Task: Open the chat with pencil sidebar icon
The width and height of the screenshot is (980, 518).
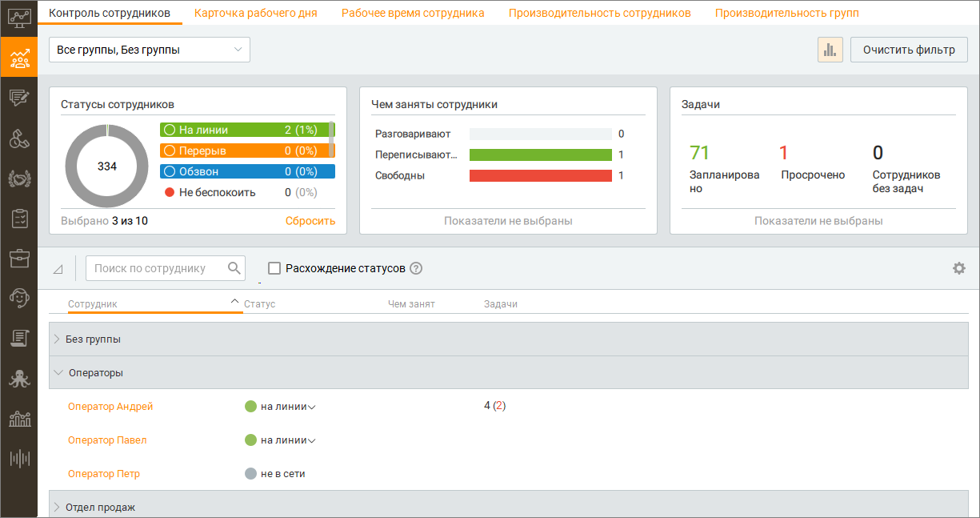Action: tap(18, 98)
